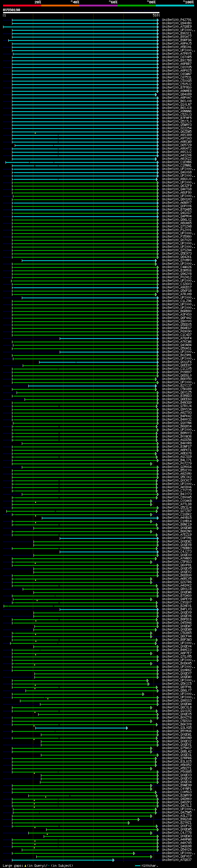Click the hit label UniRef100_A8IKZ2
Image resolution: width=197 pixels, height=868 pixels.
pos(177,159)
